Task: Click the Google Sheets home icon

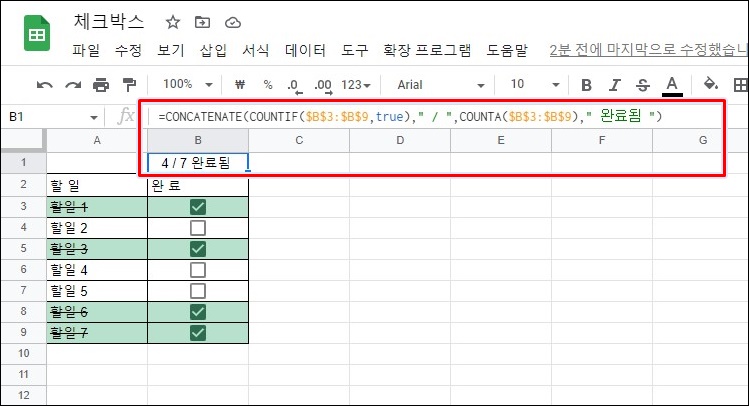Action: (x=37, y=33)
